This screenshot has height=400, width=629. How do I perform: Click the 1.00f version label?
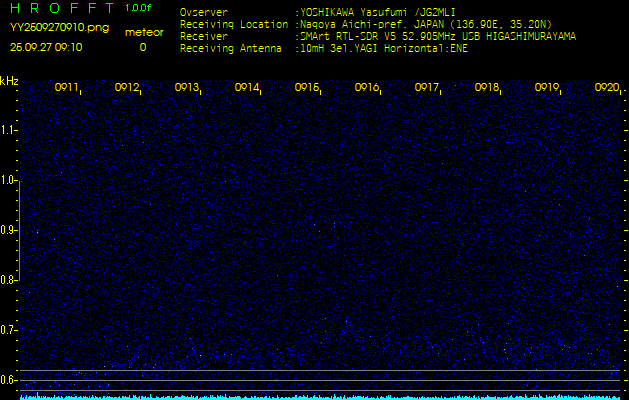click(139, 8)
